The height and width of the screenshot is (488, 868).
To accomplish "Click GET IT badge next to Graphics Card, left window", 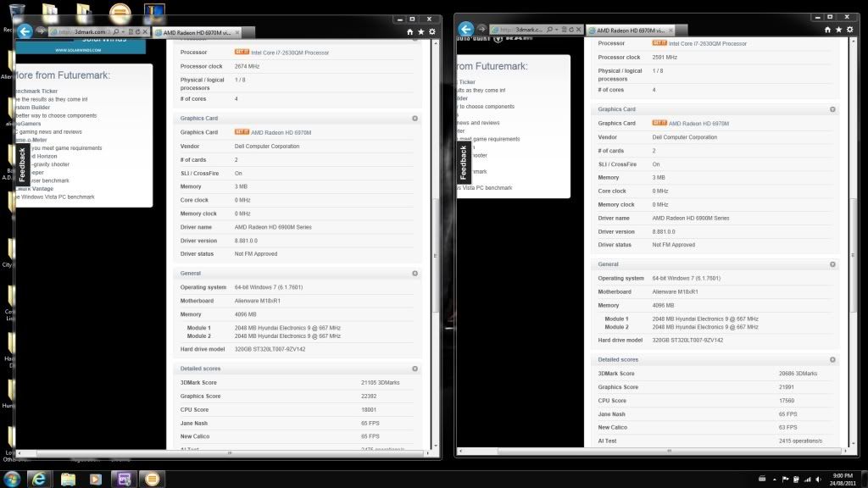I will pyautogui.click(x=242, y=132).
